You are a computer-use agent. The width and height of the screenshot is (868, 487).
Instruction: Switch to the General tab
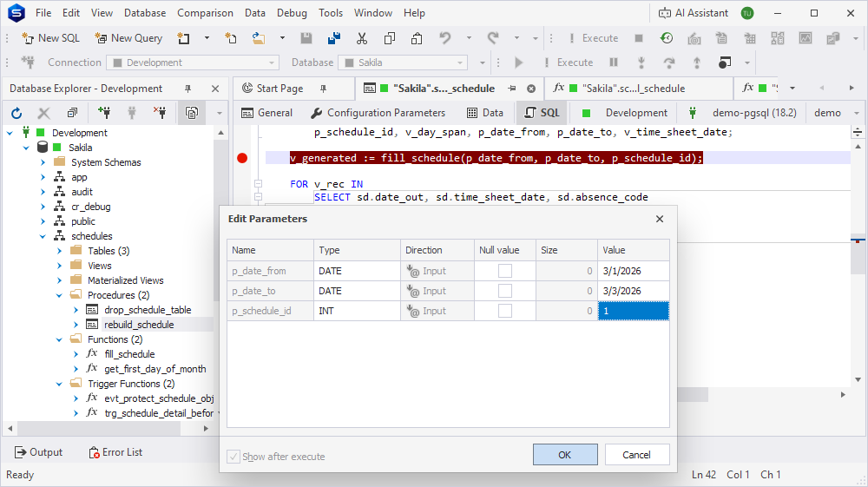(x=266, y=113)
